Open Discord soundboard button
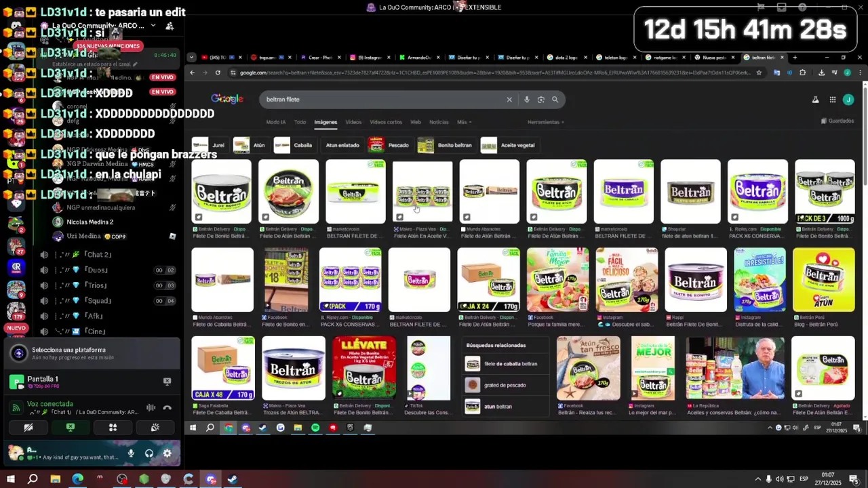This screenshot has height=488, width=868. 155,428
